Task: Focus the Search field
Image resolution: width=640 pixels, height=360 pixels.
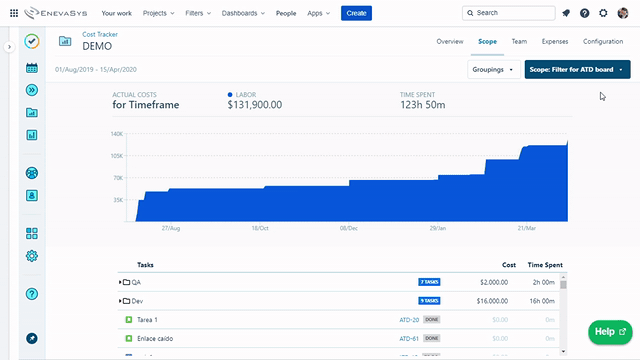Action: coord(509,13)
